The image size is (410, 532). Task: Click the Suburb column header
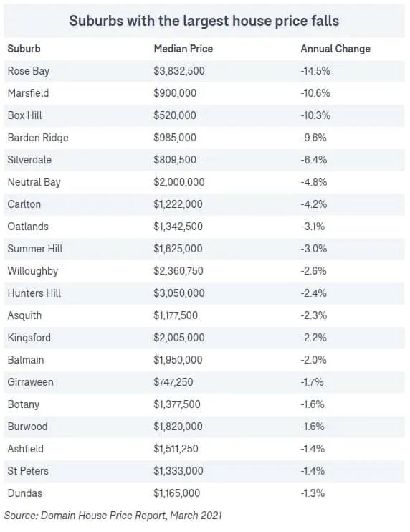click(24, 49)
